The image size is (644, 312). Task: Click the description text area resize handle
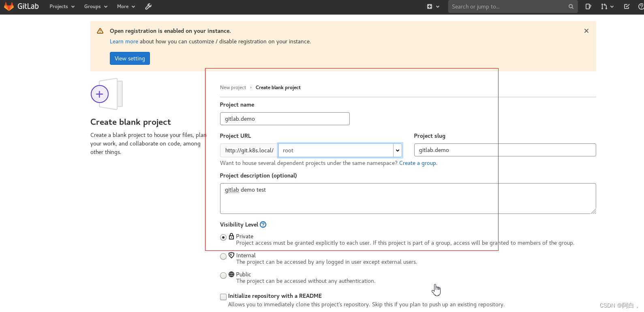click(x=593, y=211)
